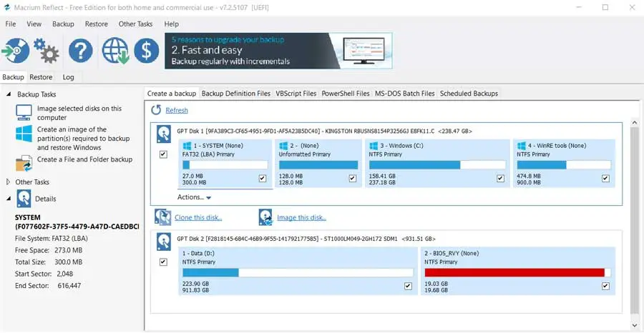Viewport: 644px width, 333px height.
Task: Click the Details disk icon in sidebar
Action: 24,199
